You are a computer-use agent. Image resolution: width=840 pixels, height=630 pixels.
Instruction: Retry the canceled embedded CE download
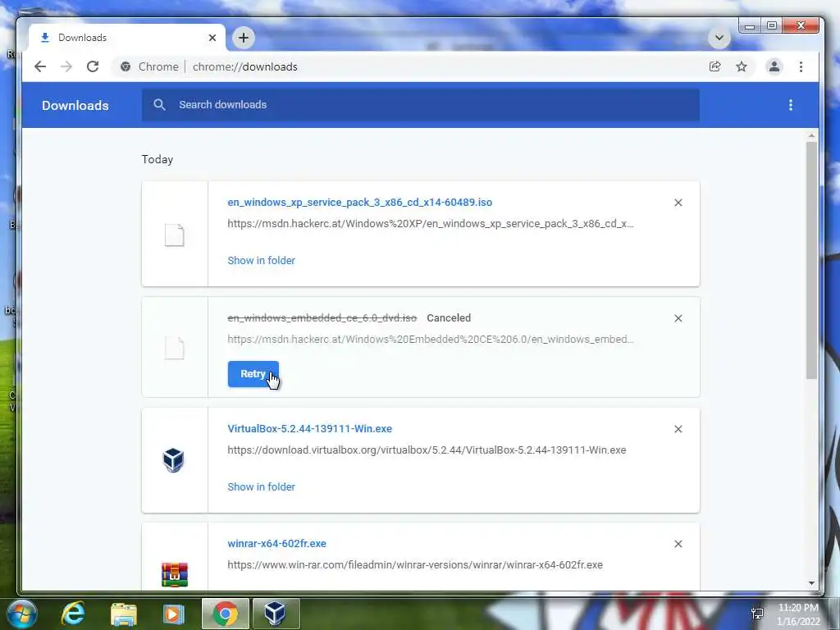point(253,374)
